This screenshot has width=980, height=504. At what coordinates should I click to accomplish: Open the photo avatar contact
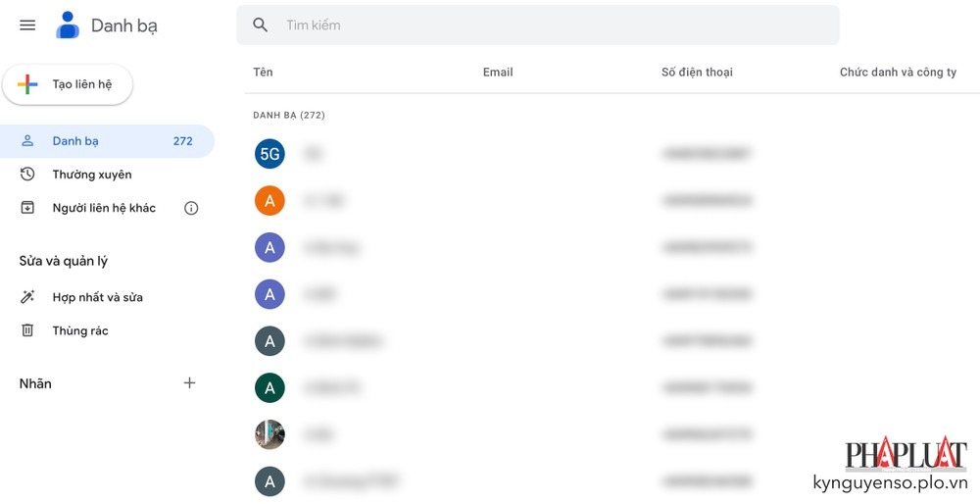[269, 434]
